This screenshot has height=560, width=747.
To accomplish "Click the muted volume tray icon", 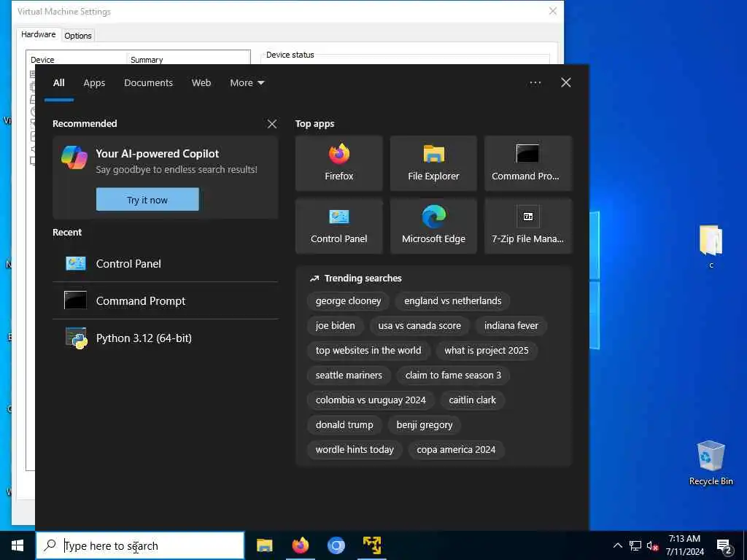I will point(652,545).
